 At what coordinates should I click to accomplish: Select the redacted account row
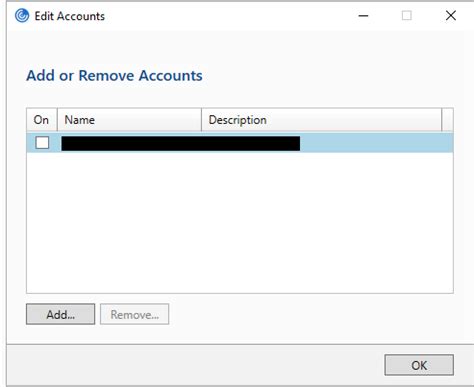click(x=240, y=143)
